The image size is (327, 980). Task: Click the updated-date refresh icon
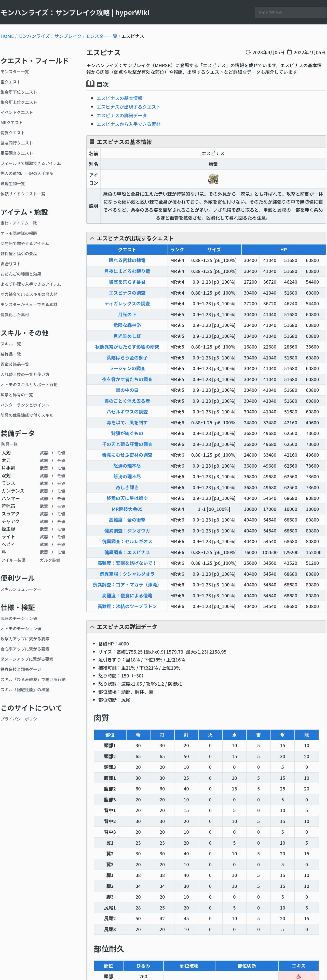[248, 52]
